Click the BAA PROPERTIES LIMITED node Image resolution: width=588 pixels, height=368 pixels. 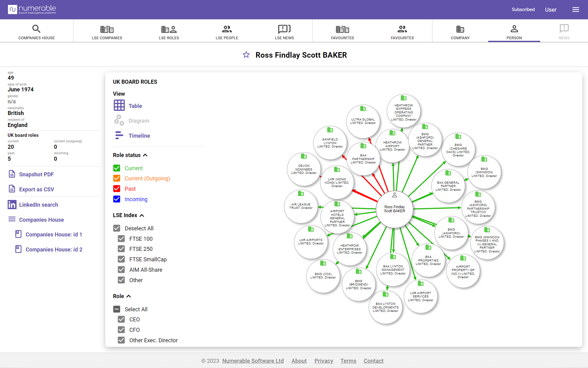(428, 260)
